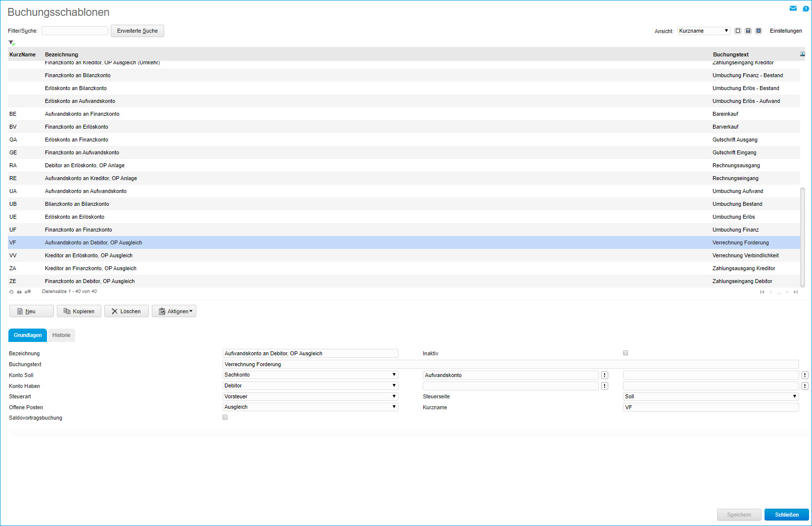
Task: Click the help speech-bubble icon
Action: point(805,8)
